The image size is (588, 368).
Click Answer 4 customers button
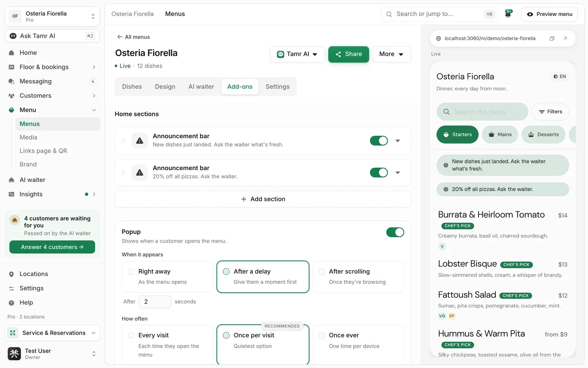click(52, 247)
